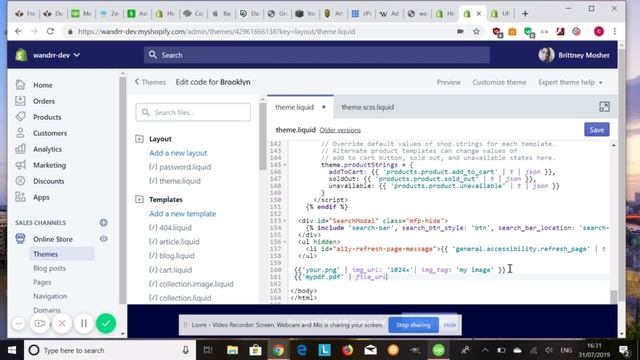Bookmark the page with the star icon
This screenshot has width=640, height=360.
(476, 31)
